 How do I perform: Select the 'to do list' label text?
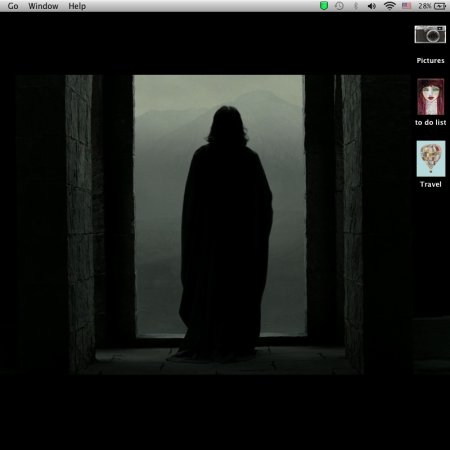click(x=430, y=122)
